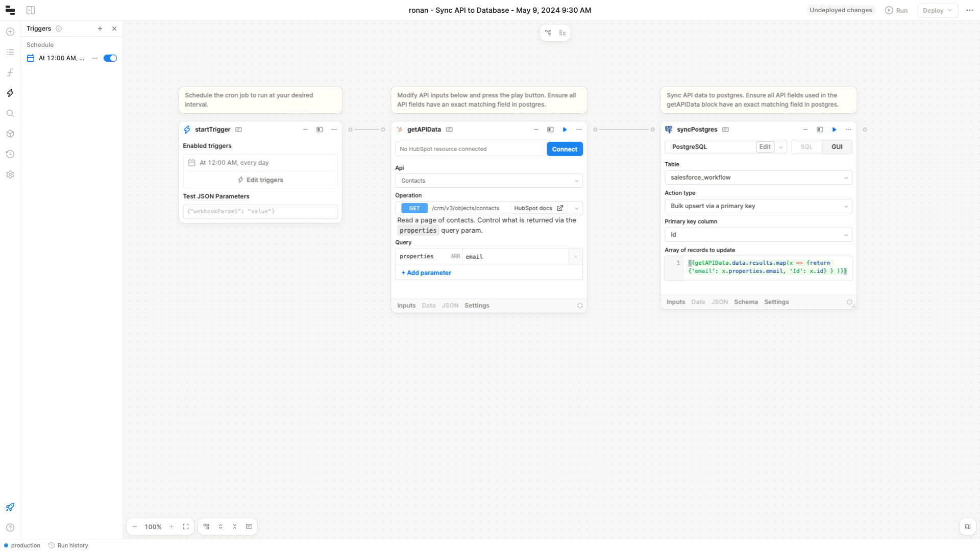Screen dimensions: 980x551
Task: Open startTrigger block more options menu
Action: [x=334, y=130]
